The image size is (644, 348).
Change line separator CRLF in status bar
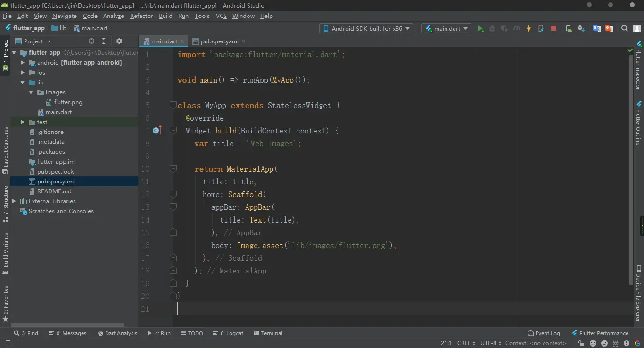466,343
